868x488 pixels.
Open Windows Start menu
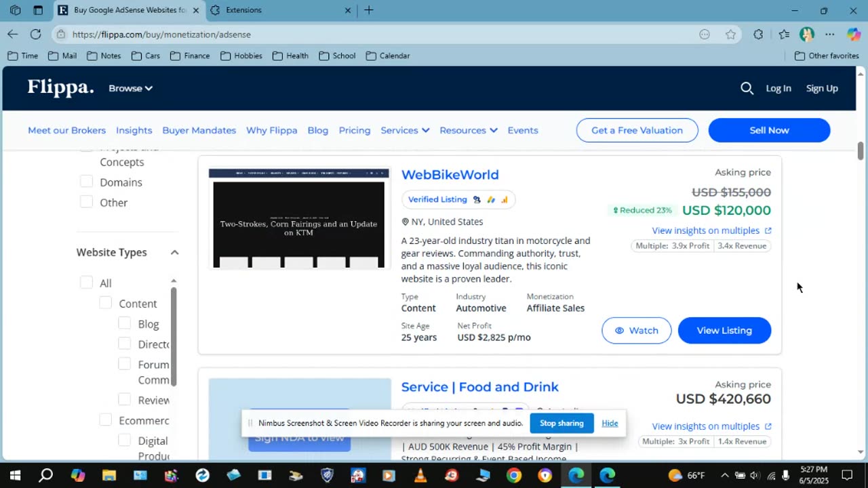(15, 475)
